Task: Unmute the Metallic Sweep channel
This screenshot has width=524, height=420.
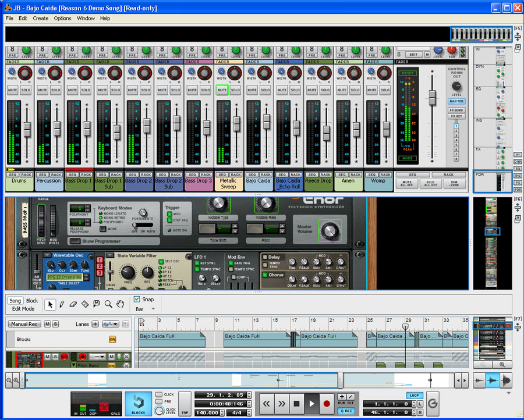Action: click(222, 90)
